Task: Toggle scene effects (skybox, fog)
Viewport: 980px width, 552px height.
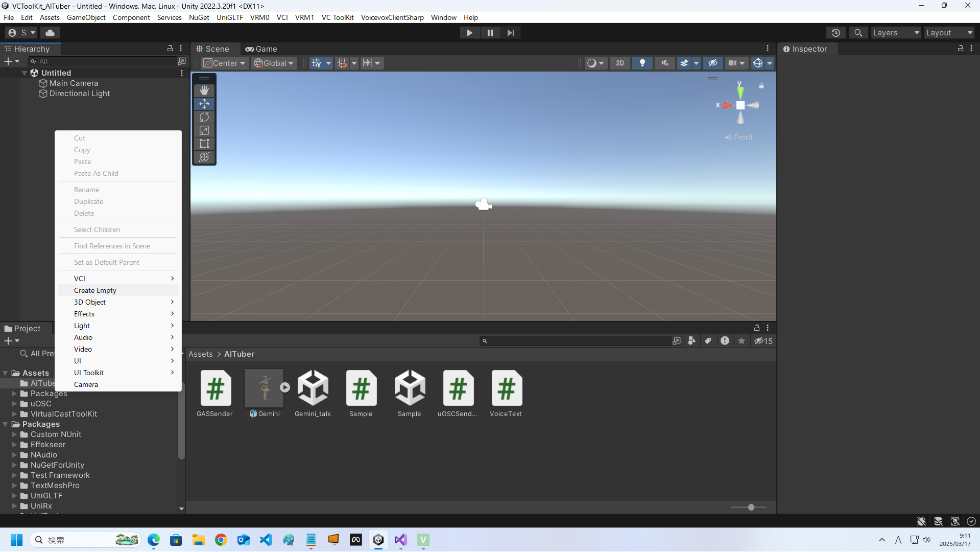Action: 684,63
